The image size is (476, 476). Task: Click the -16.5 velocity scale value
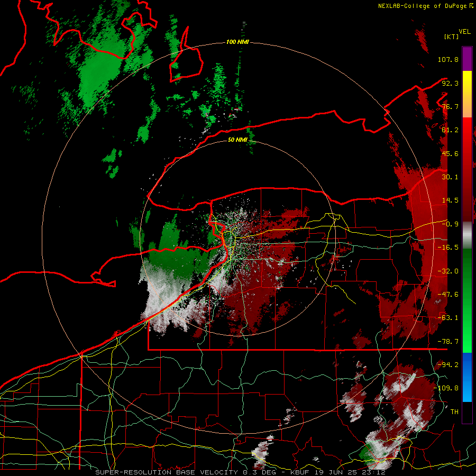coord(448,248)
